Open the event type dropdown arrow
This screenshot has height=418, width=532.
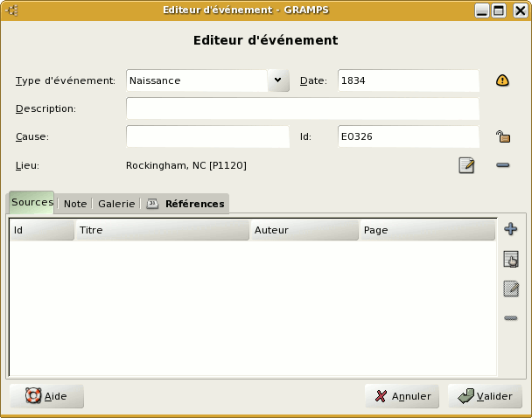tap(278, 80)
